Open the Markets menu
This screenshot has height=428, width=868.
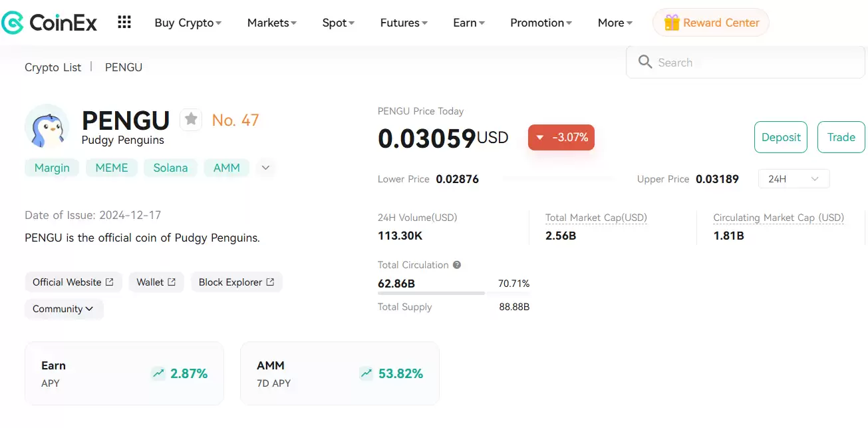[x=271, y=22]
